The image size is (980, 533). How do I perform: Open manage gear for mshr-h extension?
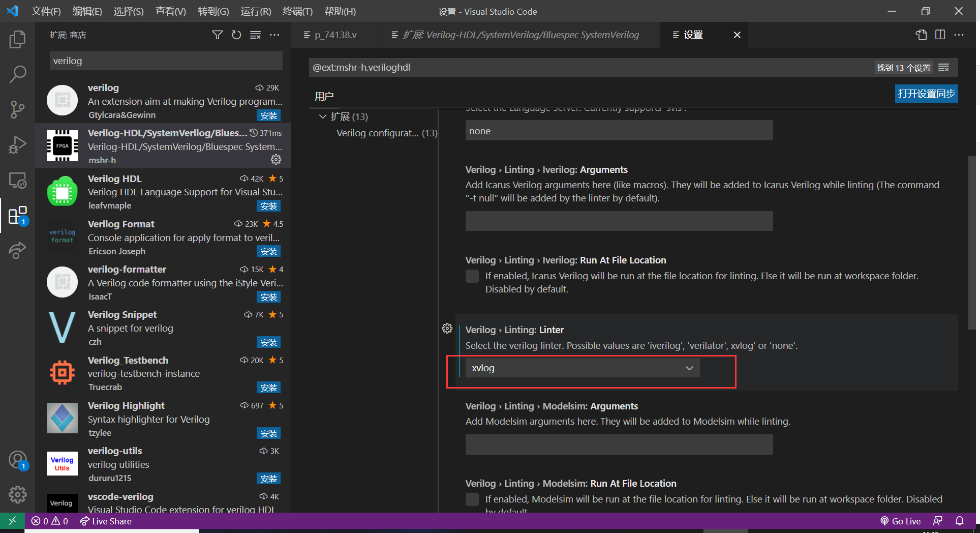point(276,160)
